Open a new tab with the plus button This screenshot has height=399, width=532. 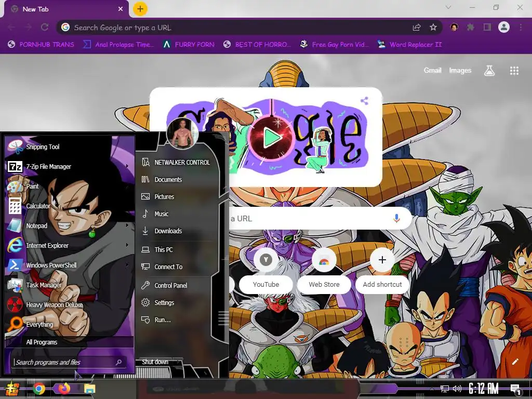140,9
